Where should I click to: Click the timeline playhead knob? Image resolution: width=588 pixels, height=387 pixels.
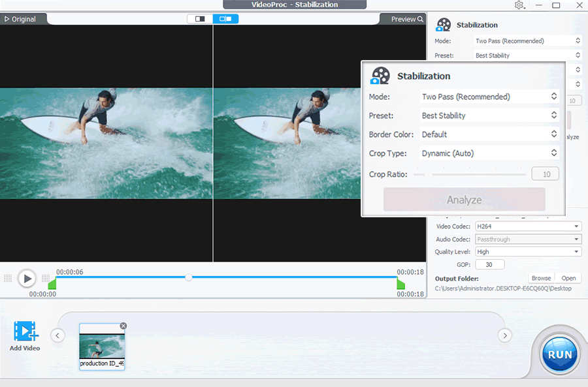[x=189, y=277]
